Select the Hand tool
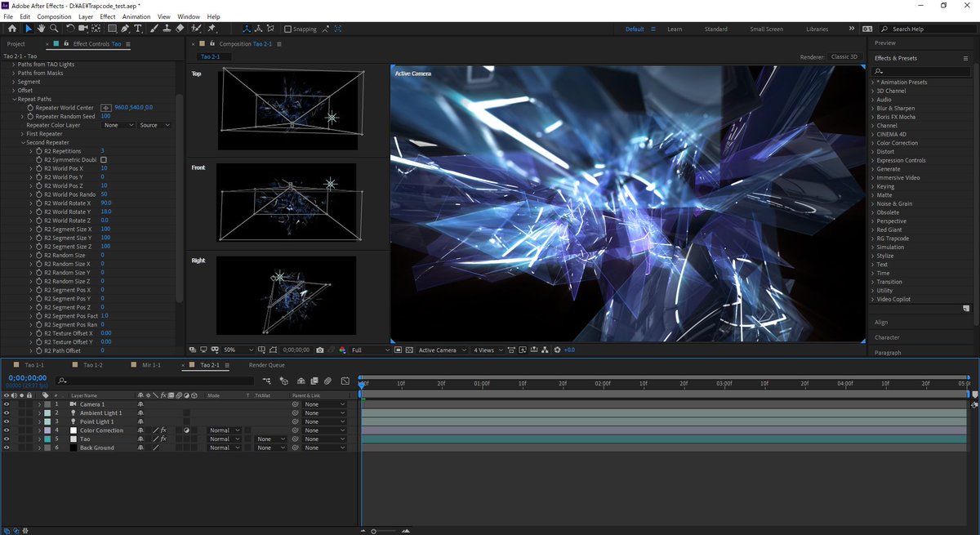The width and height of the screenshot is (980, 535). pos(42,29)
